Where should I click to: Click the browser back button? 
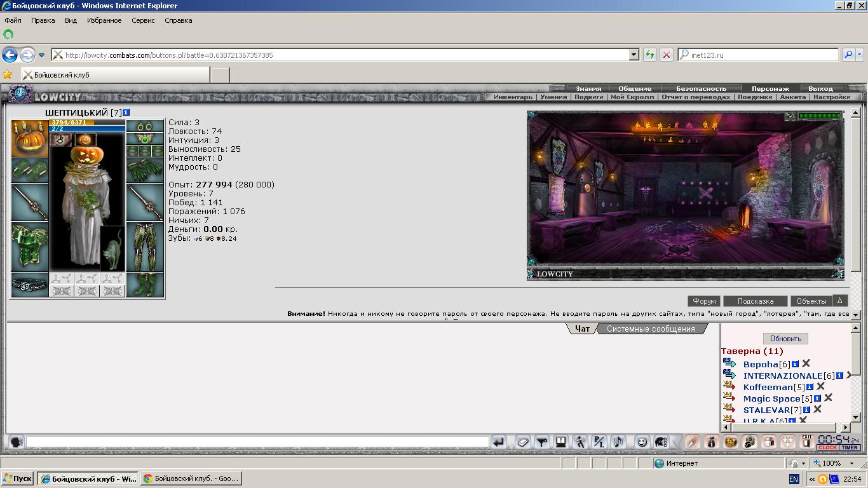(x=10, y=55)
